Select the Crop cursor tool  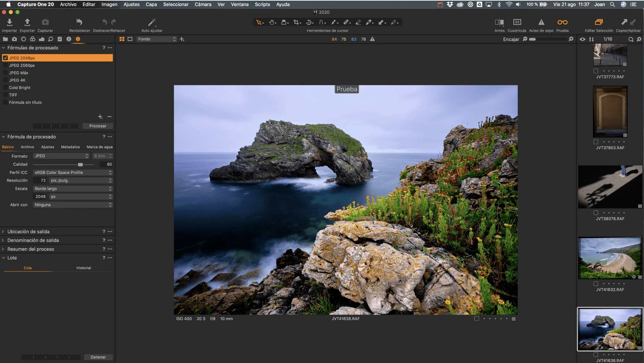coord(296,22)
